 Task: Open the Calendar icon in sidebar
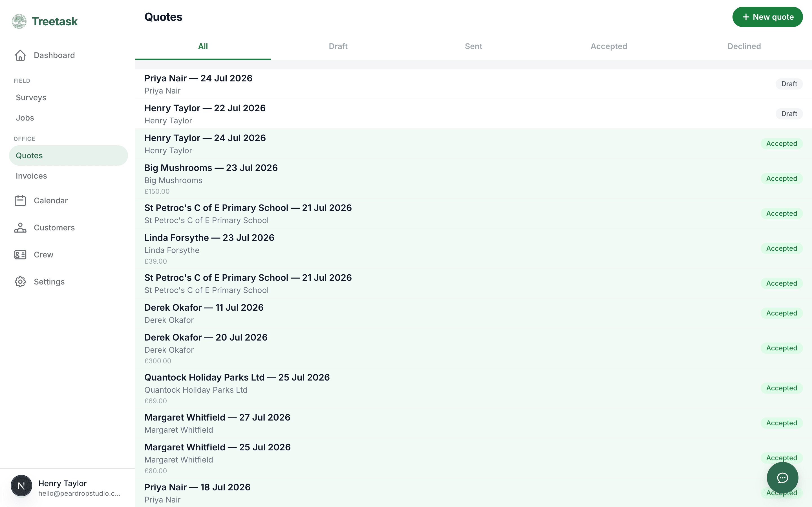point(20,201)
